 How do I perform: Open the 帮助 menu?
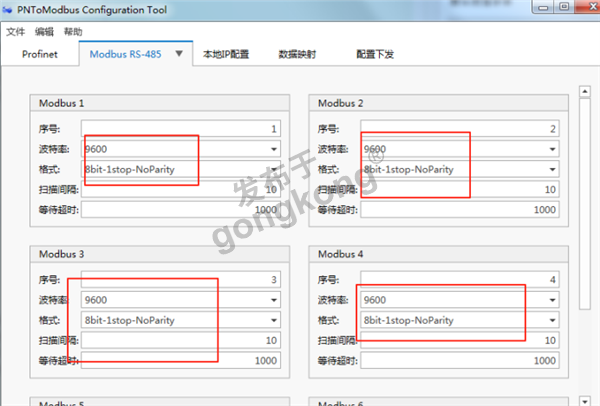coord(73,32)
